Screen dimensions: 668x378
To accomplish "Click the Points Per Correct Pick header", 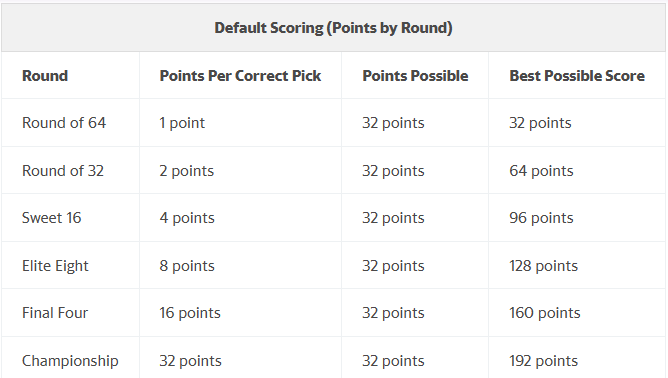I will [240, 76].
